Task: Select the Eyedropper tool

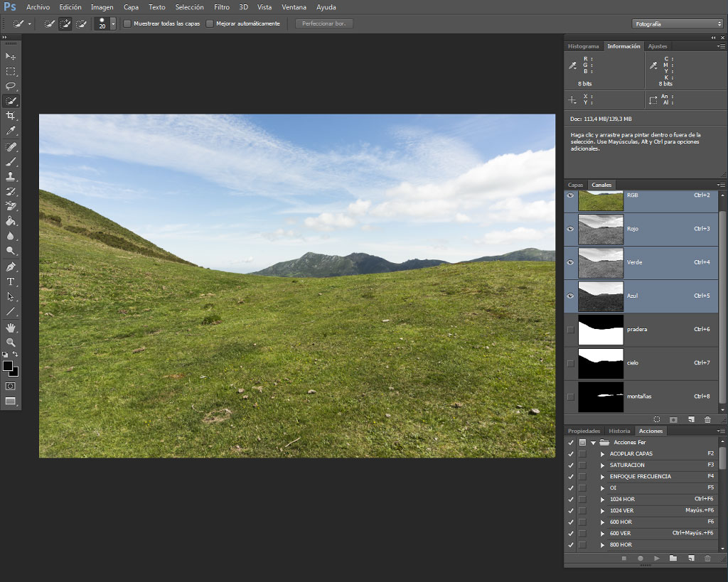Action: (x=11, y=131)
